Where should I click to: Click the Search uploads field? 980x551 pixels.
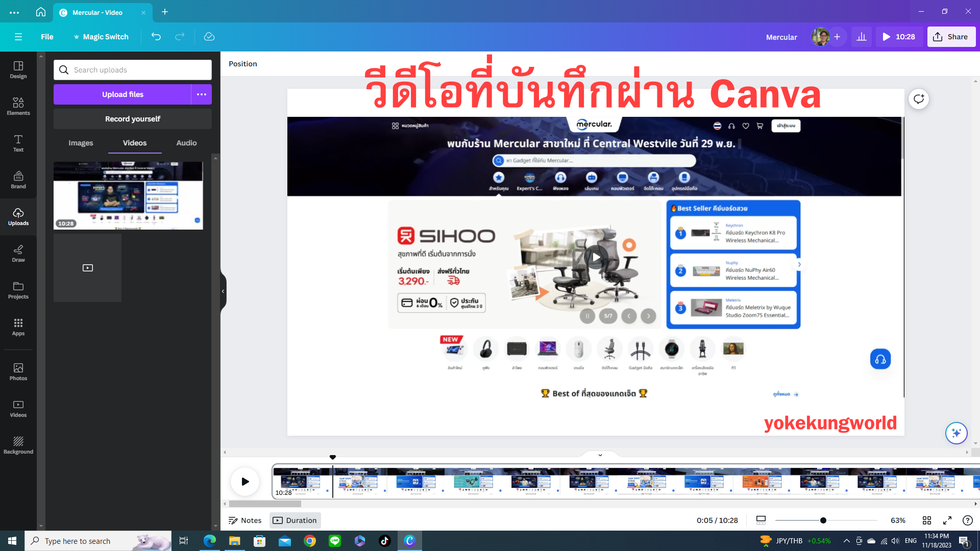click(x=133, y=70)
